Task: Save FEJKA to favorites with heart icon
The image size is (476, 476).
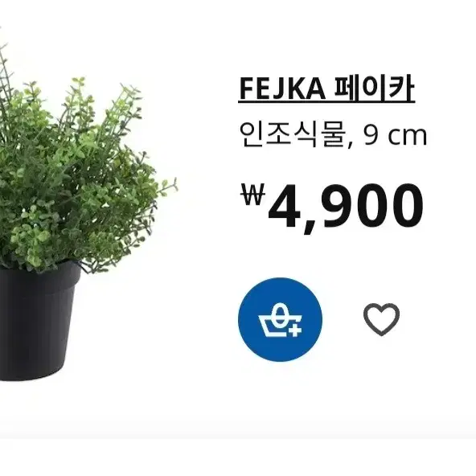Action: (x=381, y=319)
